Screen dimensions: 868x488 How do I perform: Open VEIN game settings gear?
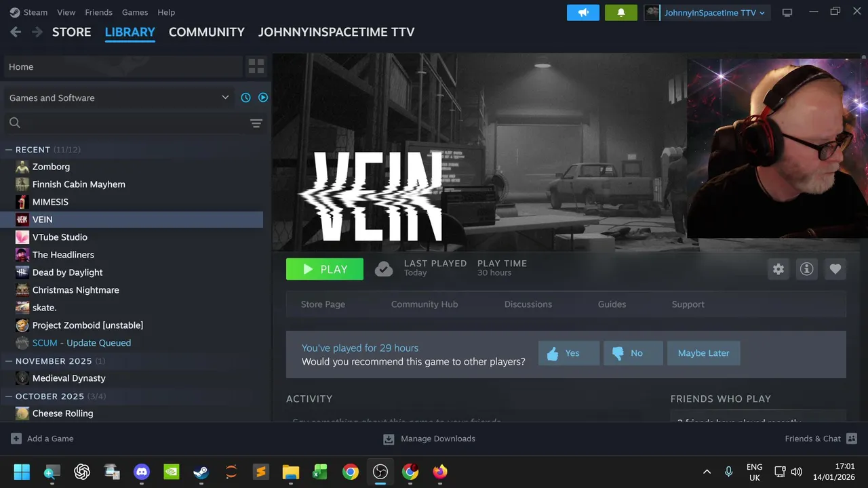point(778,269)
